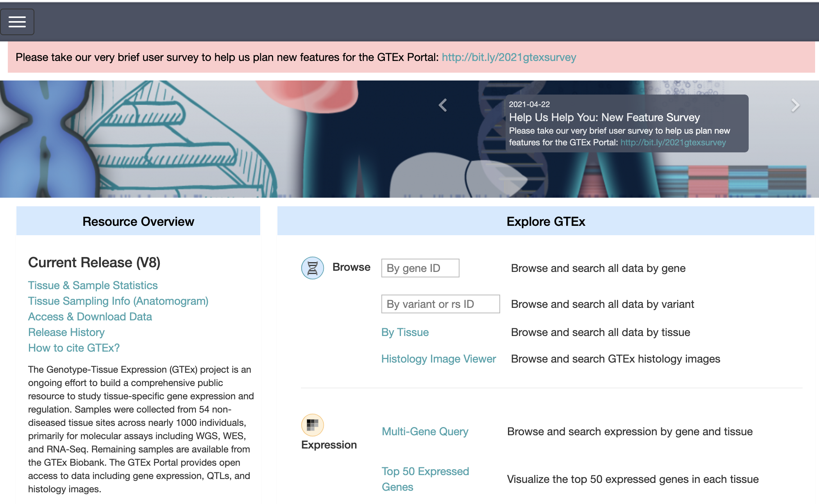The width and height of the screenshot is (819, 504).
Task: Navigate to Access & Download Data
Action: click(89, 316)
